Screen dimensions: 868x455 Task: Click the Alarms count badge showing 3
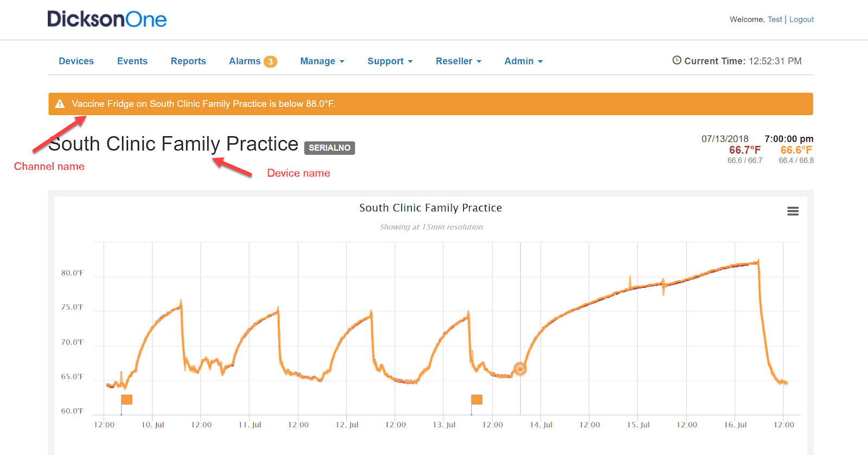pyautogui.click(x=270, y=61)
